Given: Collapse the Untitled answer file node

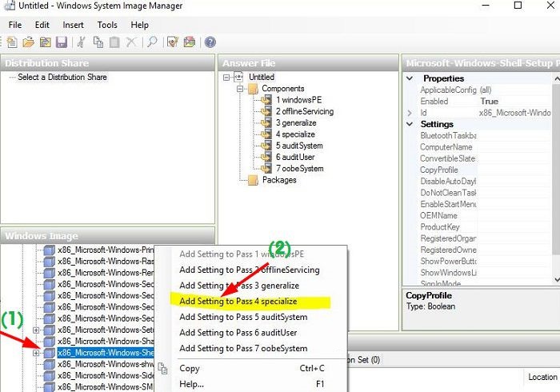Looking at the screenshot, I should [x=226, y=77].
